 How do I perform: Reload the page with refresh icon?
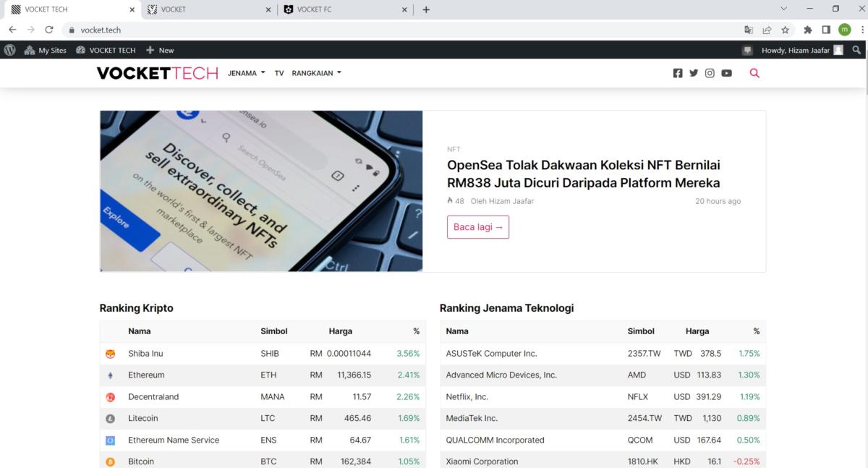49,30
